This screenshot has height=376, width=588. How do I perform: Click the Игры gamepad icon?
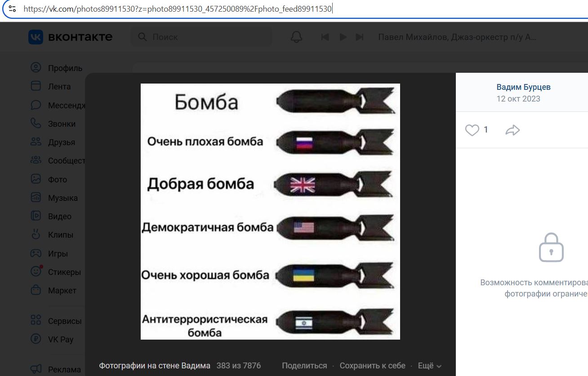tap(36, 253)
